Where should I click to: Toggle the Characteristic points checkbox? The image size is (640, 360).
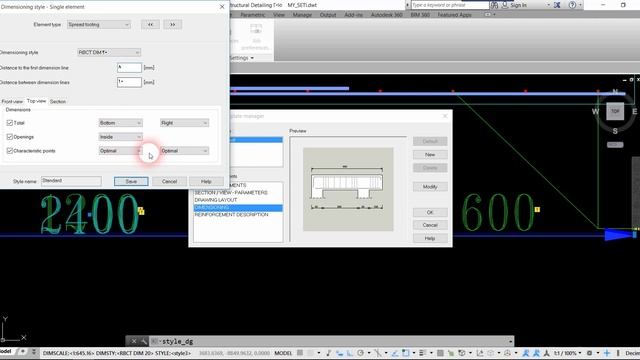10,151
